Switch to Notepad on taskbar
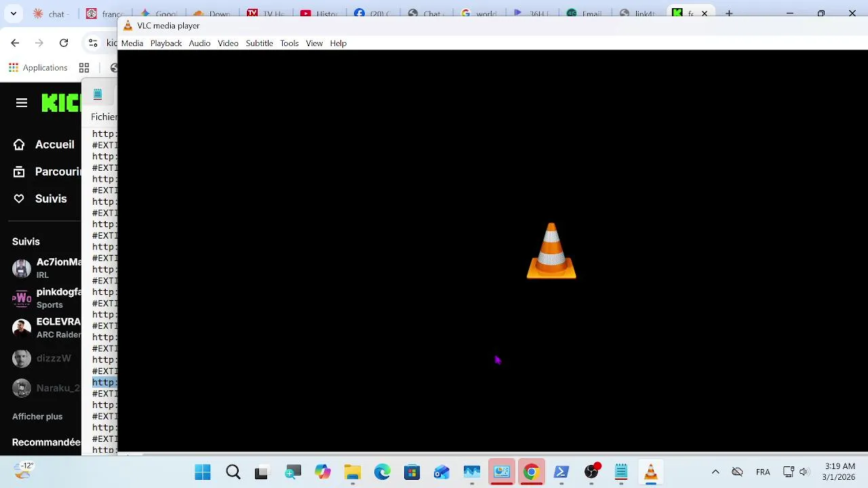868x488 pixels. 621,472
